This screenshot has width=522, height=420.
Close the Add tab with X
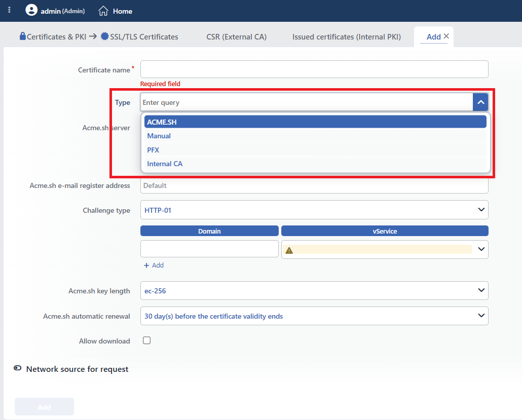pos(446,36)
